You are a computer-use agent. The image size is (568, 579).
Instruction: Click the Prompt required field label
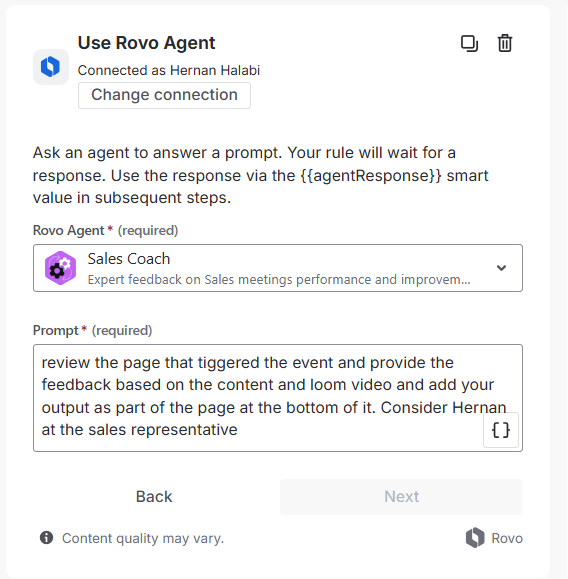92,330
